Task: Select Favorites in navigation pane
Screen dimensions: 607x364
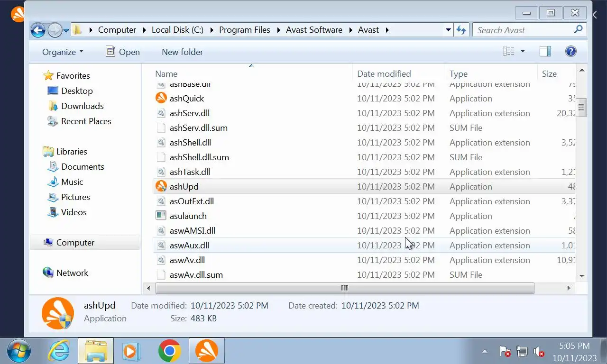Action: click(x=73, y=75)
